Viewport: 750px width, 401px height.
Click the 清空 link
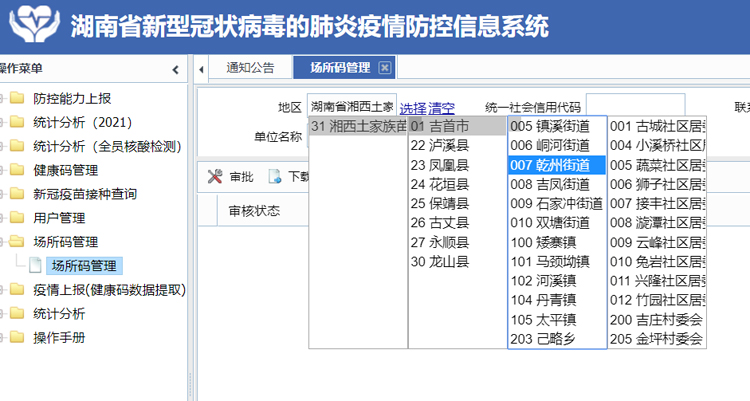441,108
